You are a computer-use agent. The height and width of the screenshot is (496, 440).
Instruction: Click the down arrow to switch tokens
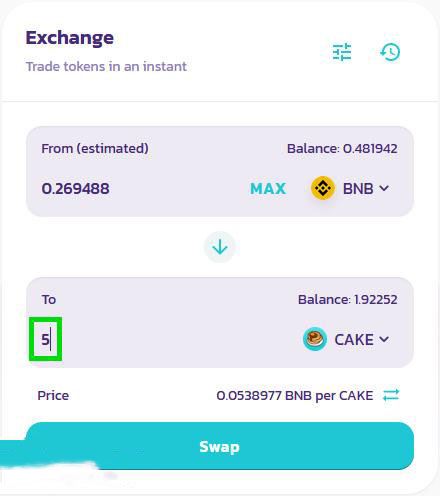click(220, 247)
